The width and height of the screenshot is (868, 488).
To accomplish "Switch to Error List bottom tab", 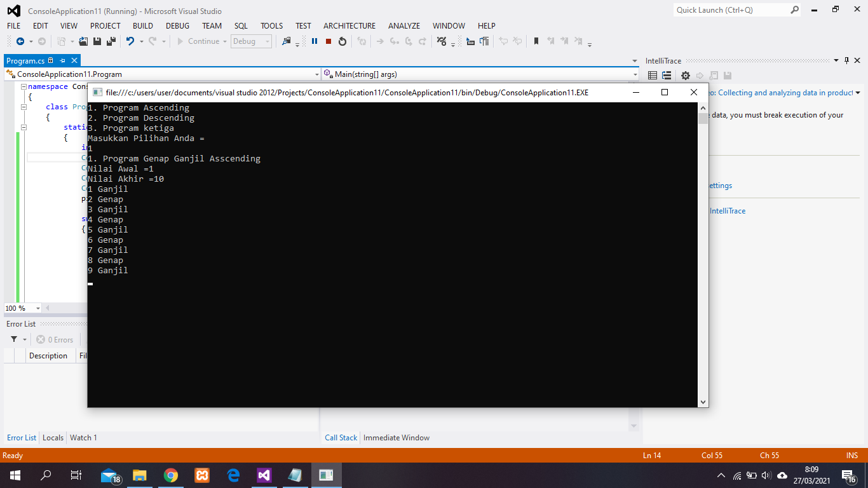I will tap(22, 438).
